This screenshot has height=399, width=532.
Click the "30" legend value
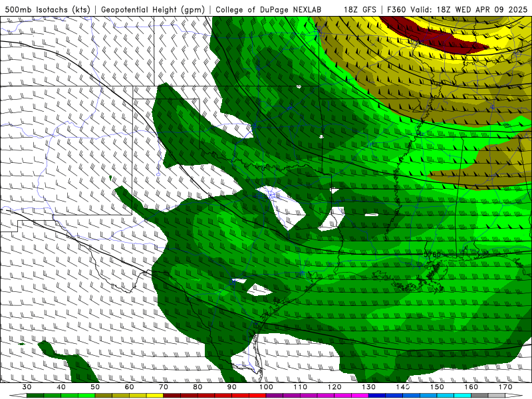[27, 387]
